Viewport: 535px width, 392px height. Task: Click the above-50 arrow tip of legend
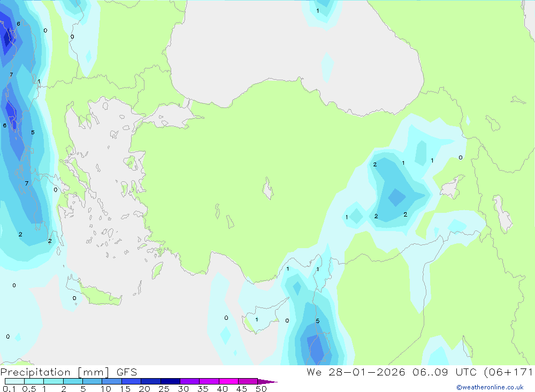267,382
